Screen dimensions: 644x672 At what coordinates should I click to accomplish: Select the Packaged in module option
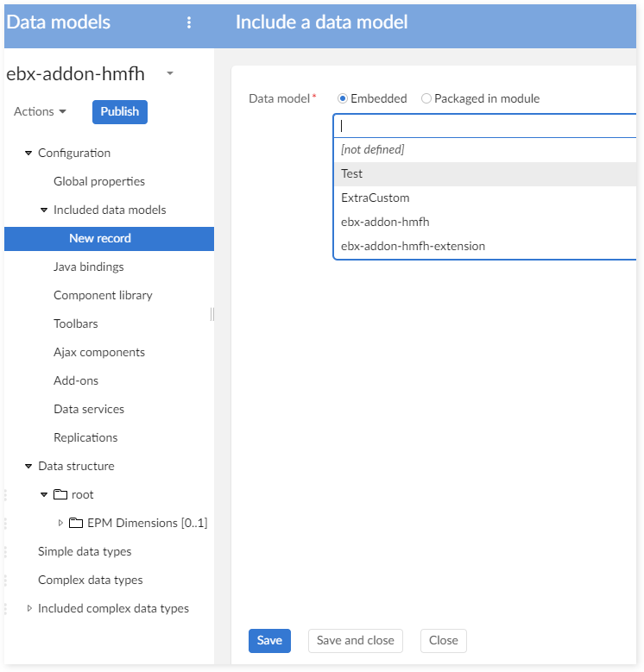coord(426,99)
